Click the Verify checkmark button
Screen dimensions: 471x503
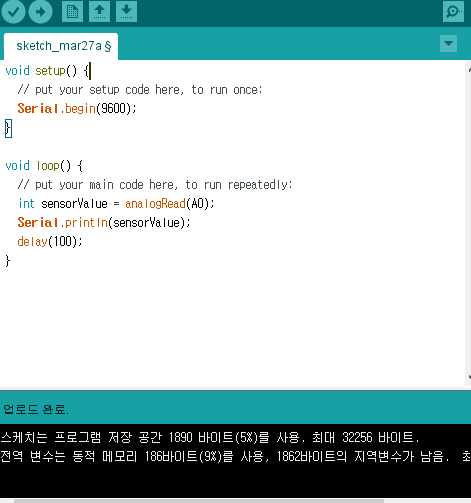13,12
